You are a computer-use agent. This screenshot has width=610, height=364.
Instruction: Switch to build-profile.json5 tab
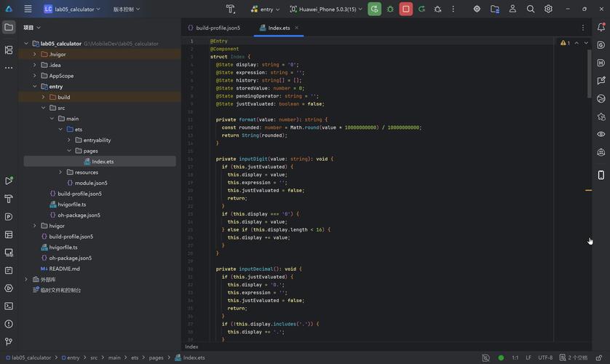coord(214,28)
